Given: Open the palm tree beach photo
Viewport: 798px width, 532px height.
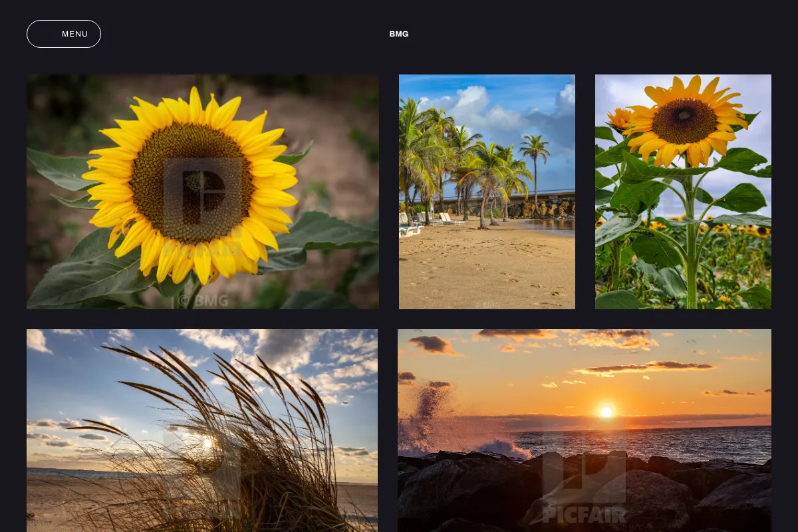Looking at the screenshot, I should [487, 192].
